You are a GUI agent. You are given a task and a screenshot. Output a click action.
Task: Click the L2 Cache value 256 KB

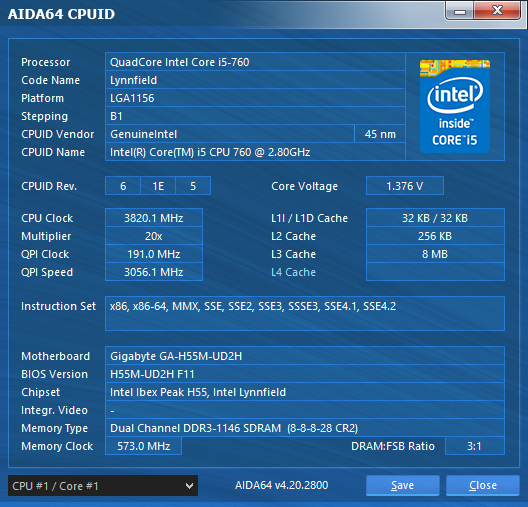[x=435, y=236]
